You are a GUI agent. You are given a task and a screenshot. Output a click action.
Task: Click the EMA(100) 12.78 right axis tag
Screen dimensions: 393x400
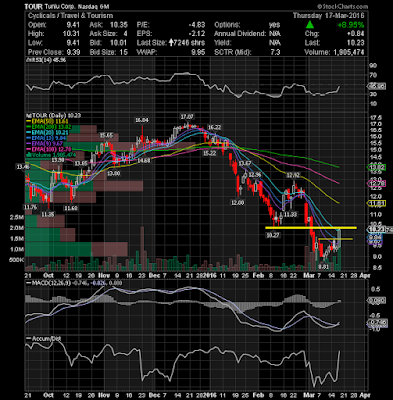point(376,183)
